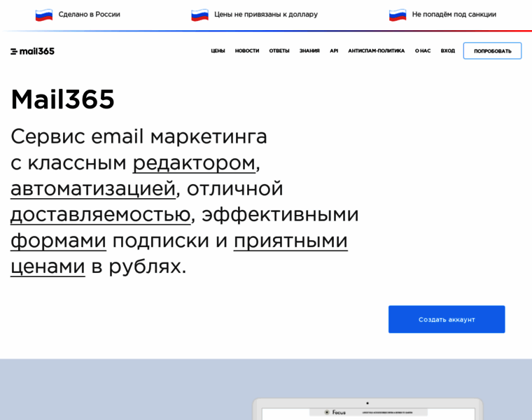Click ВХОД to log in
Viewport: 532px width, 420px height.
448,51
